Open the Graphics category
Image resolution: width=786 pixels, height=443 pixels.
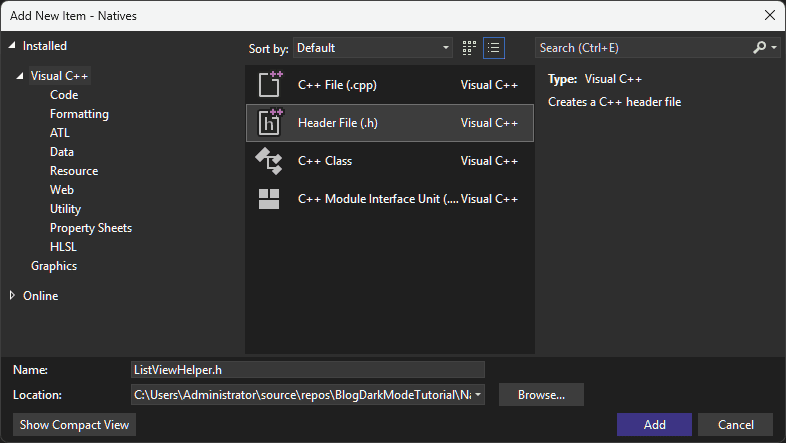coord(54,266)
